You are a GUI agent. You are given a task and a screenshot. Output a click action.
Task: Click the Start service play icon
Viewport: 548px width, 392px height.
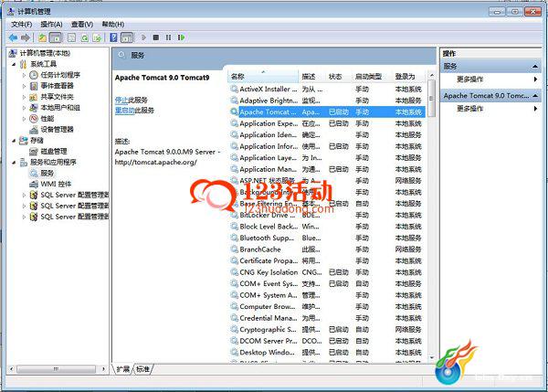coord(143,37)
